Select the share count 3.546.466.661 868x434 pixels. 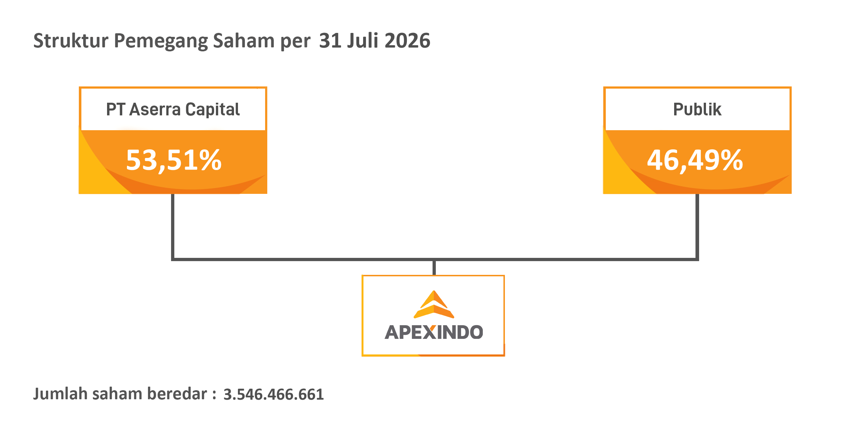274,395
